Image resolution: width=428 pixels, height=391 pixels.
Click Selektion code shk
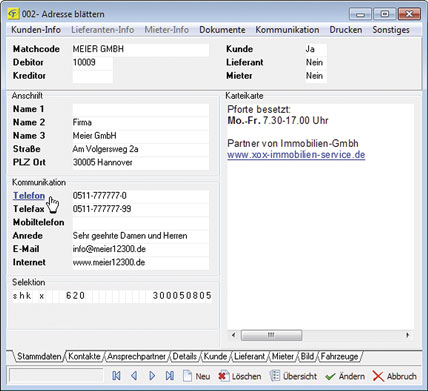22,296
